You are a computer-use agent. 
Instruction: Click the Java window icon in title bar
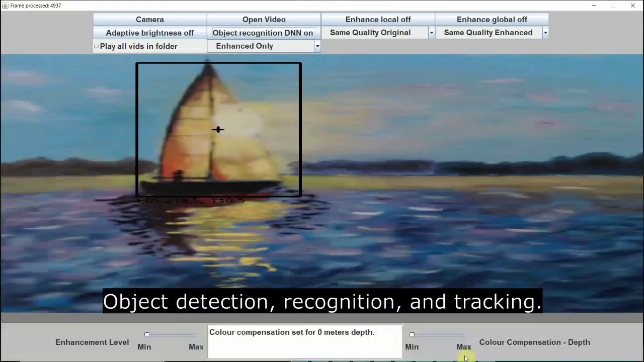(5, 6)
